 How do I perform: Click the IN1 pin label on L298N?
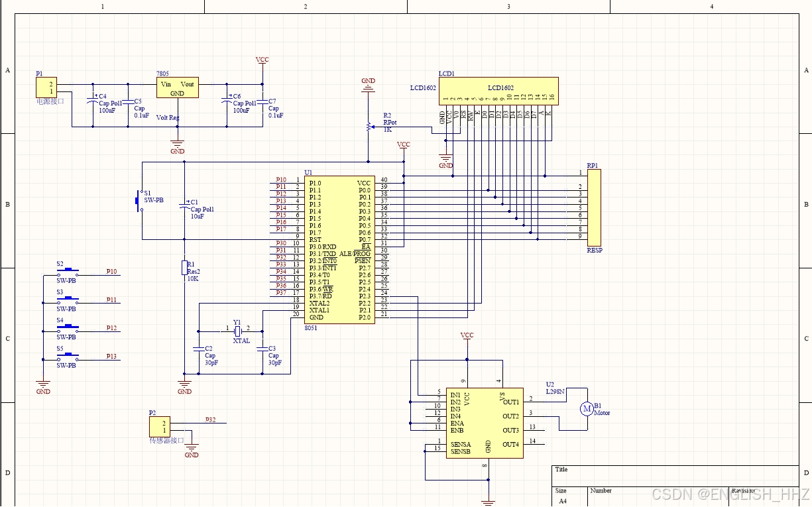pos(455,395)
